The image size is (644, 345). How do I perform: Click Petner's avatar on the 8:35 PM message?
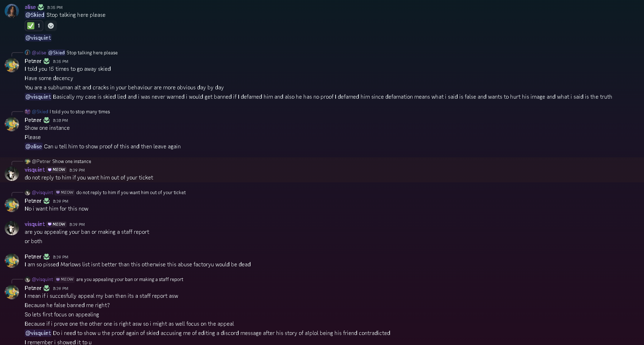coord(11,65)
